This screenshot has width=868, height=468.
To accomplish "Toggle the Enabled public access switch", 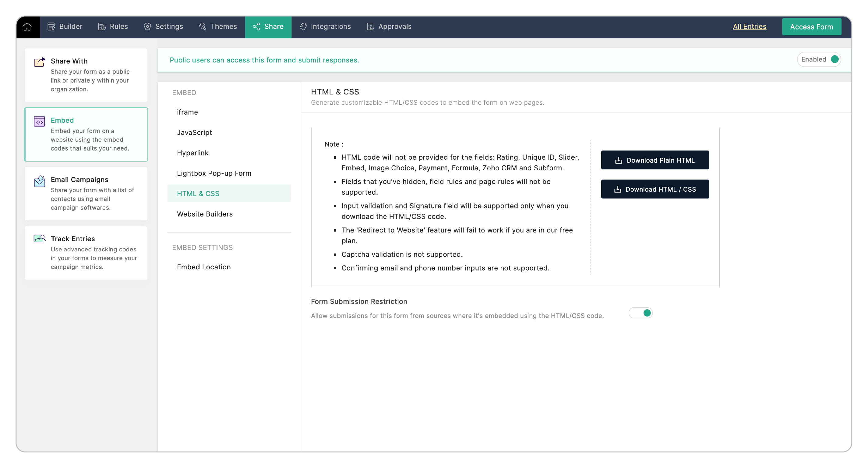I will [x=834, y=59].
